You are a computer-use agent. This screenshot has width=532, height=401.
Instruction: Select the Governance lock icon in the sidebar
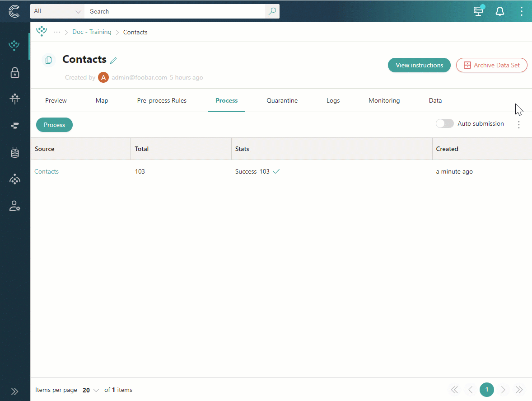click(x=15, y=72)
